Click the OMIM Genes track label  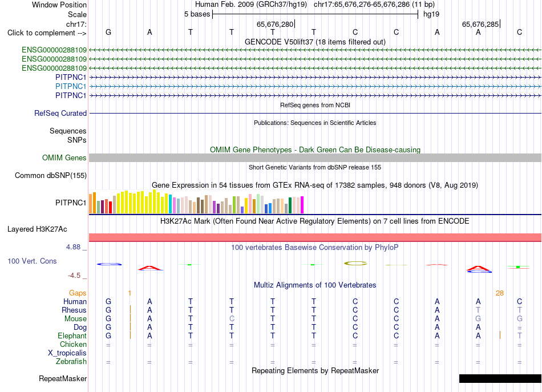click(x=64, y=157)
